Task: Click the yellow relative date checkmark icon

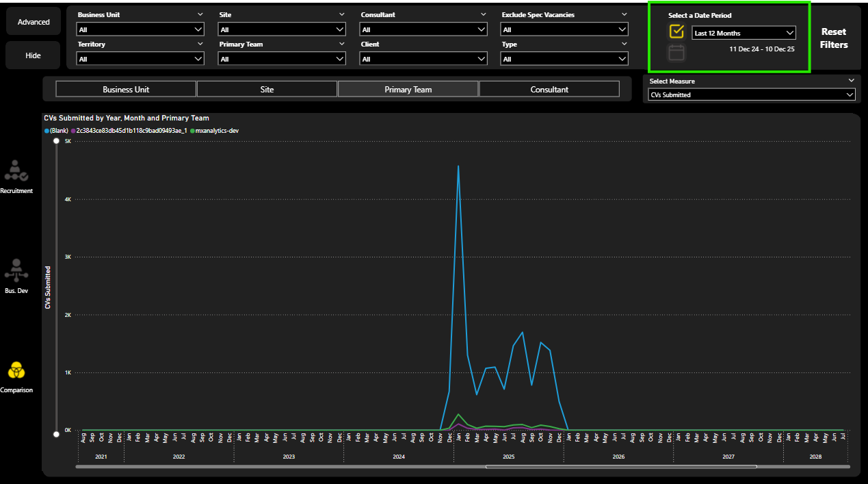Action: tap(676, 31)
